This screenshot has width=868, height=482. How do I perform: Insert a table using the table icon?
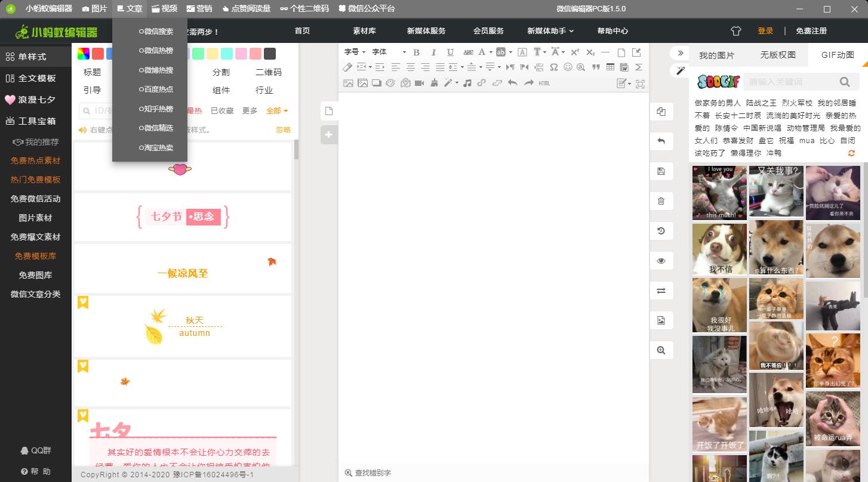tap(610, 67)
